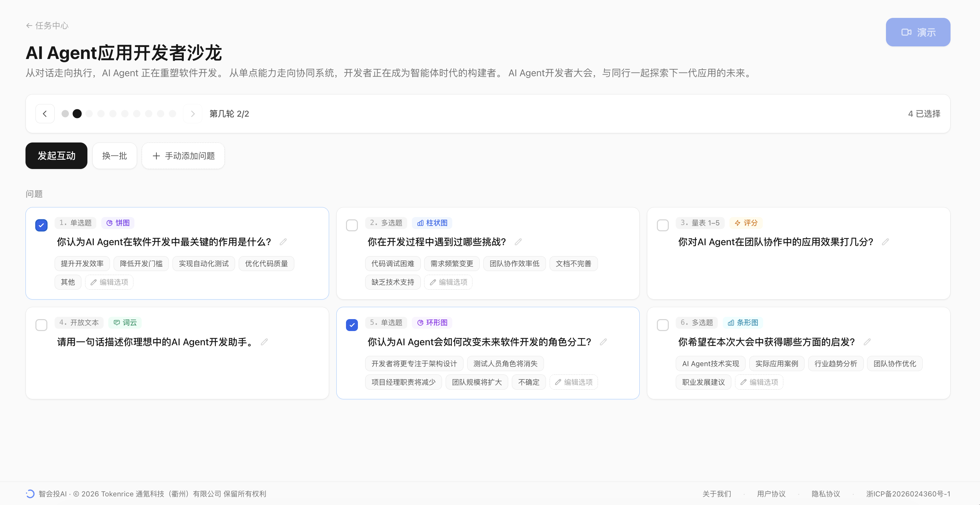The height and width of the screenshot is (505, 980).
Task: Click the 量表 1–5 type label
Action: click(700, 223)
